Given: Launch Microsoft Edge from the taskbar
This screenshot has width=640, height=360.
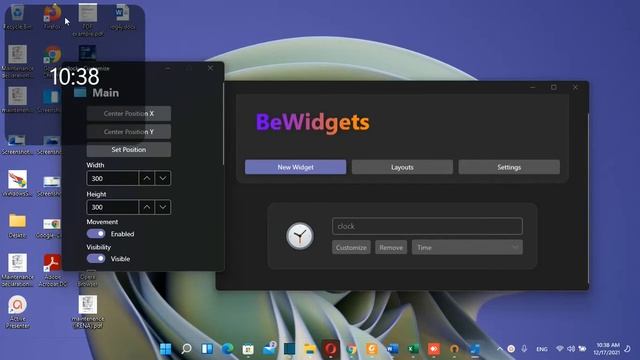Looking at the screenshot, I should click(227, 349).
